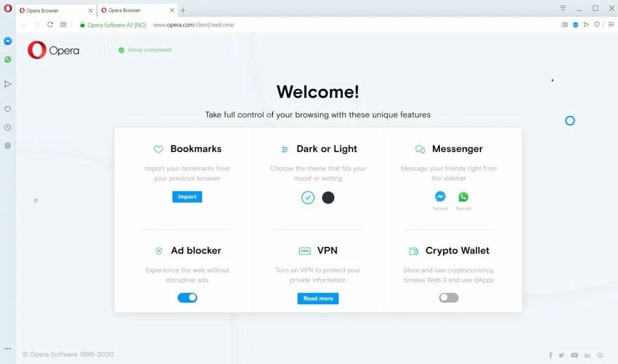Expand the sidebar three-dots menu
This screenshot has height=364, width=618.
click(7, 349)
